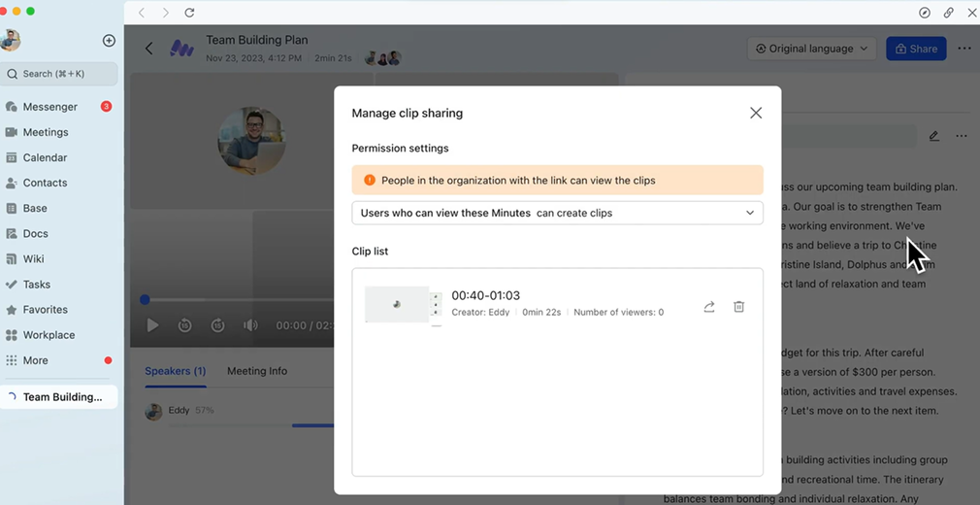Open Docs in the sidebar
The width and height of the screenshot is (980, 505).
[x=36, y=234]
